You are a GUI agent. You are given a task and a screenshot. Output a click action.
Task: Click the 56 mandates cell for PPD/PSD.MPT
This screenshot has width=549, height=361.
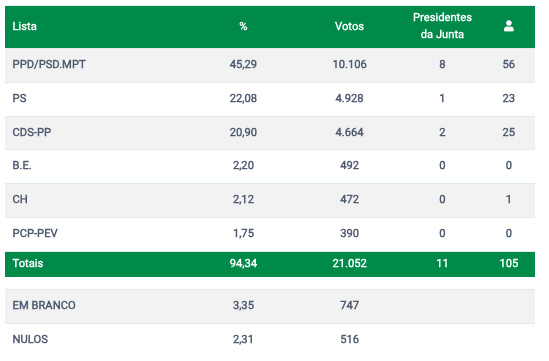[x=509, y=64]
